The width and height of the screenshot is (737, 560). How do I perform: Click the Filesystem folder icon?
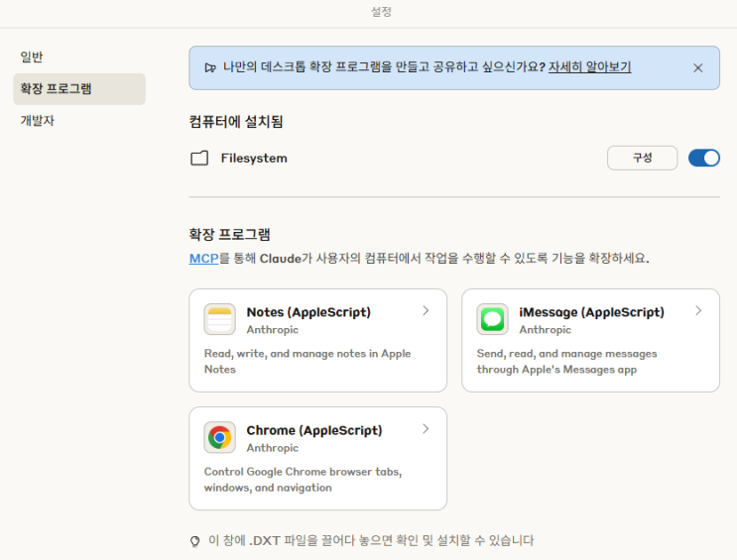click(x=199, y=159)
